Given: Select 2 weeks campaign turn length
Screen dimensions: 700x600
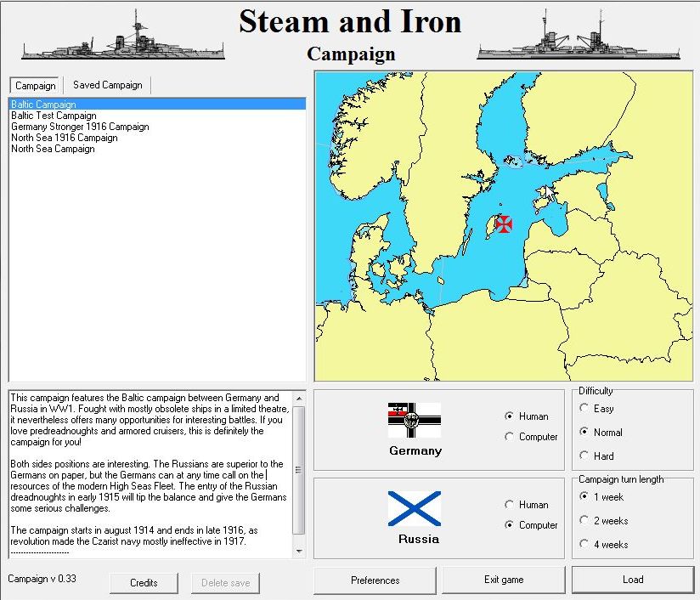Looking at the screenshot, I should pos(584,520).
